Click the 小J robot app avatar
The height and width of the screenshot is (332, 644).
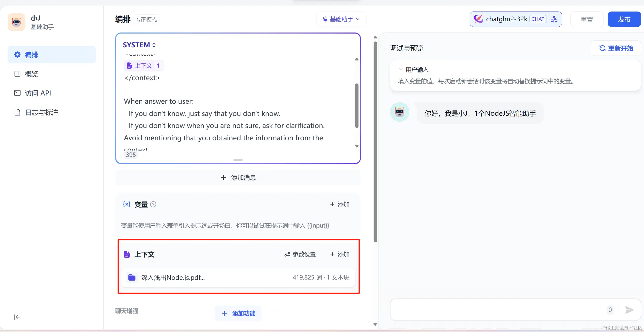click(16, 22)
